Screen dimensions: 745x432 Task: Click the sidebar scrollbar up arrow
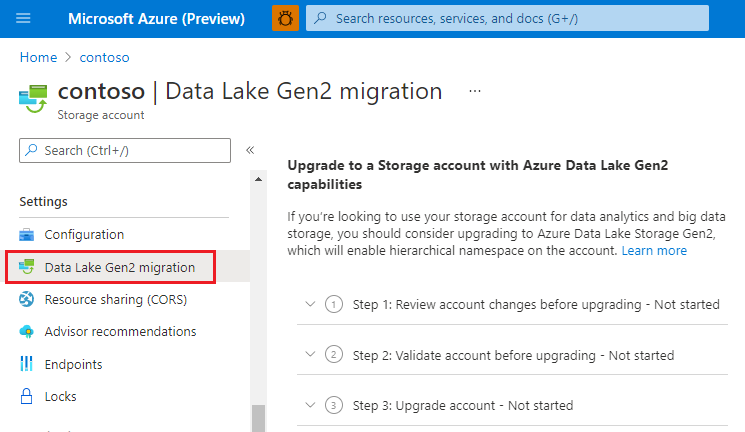(x=259, y=180)
